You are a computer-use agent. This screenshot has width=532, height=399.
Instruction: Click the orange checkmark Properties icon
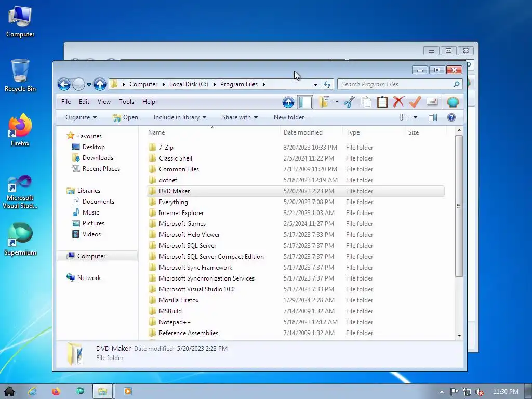coord(415,102)
